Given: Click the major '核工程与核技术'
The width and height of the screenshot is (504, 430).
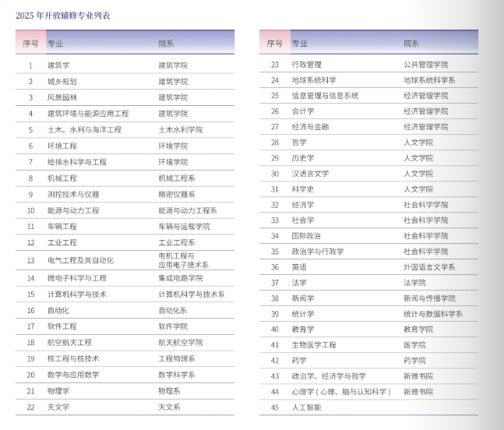Looking at the screenshot, I should pyautogui.click(x=73, y=358).
